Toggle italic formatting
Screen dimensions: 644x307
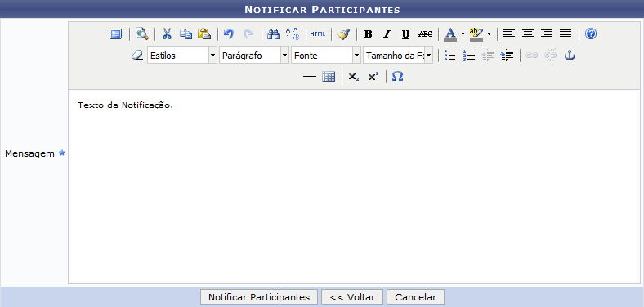(x=387, y=34)
